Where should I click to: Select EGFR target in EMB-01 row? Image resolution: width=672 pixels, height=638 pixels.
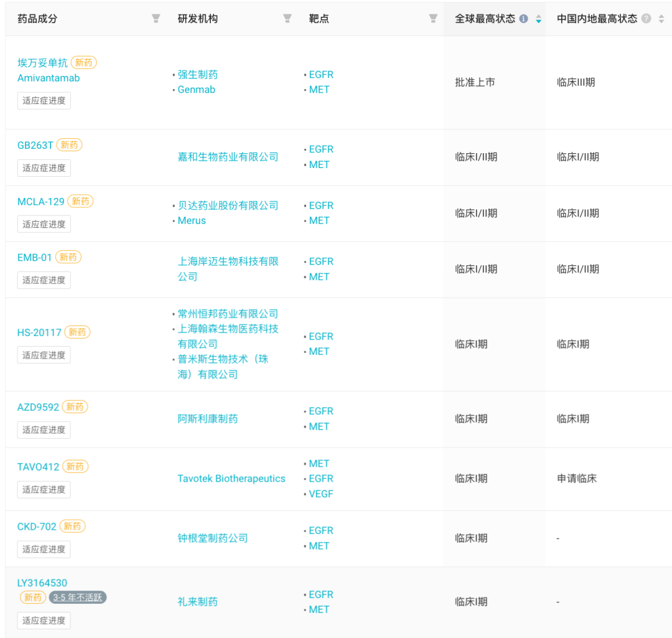321,261
